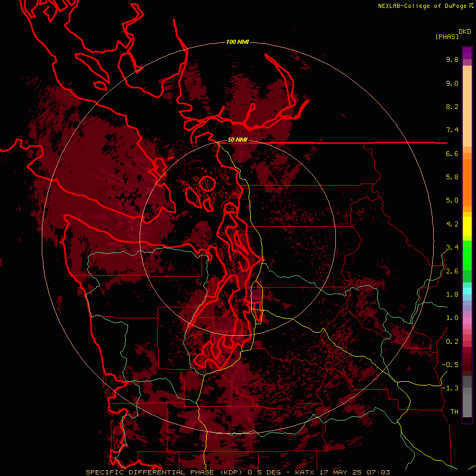Click the 8.2 value on color scale

pos(452,106)
